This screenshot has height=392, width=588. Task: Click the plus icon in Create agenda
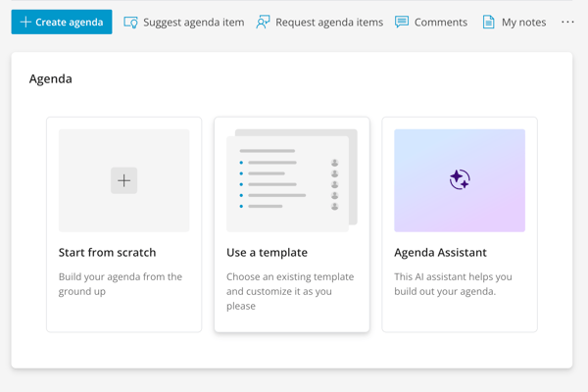click(25, 22)
